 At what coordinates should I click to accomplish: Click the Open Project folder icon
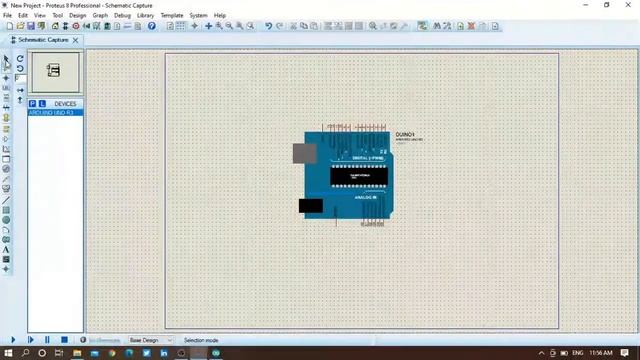tap(20, 26)
